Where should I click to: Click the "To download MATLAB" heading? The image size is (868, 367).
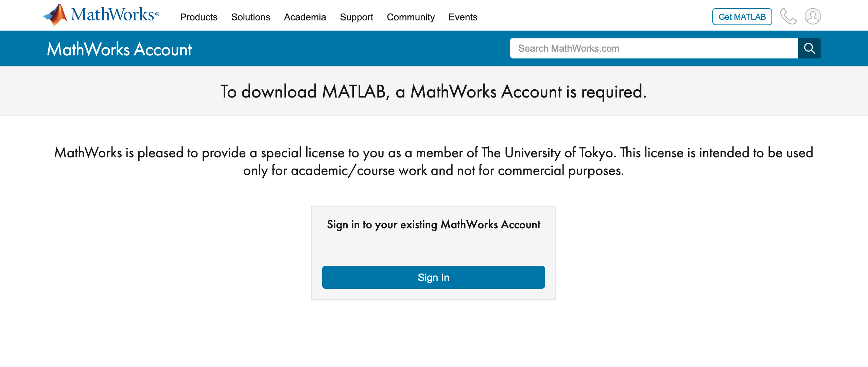pos(433,91)
